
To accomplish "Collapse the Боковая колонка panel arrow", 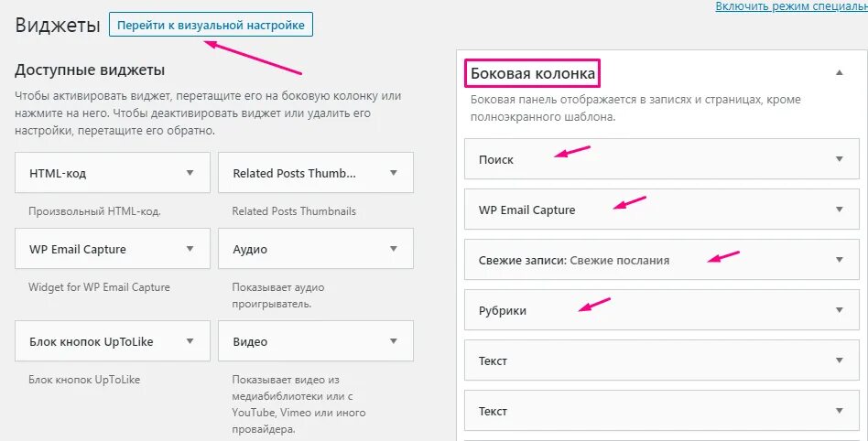I will (x=839, y=72).
